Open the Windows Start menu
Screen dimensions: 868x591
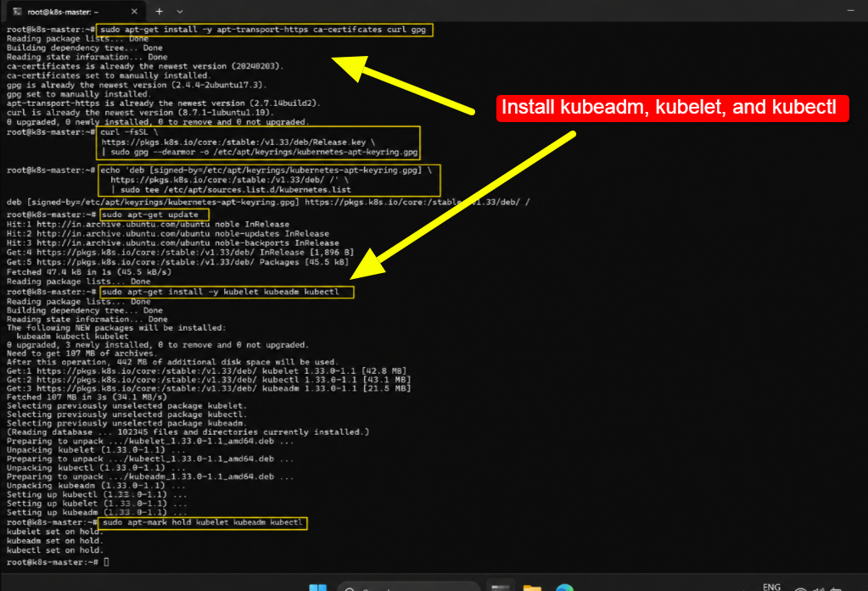[x=317, y=588]
